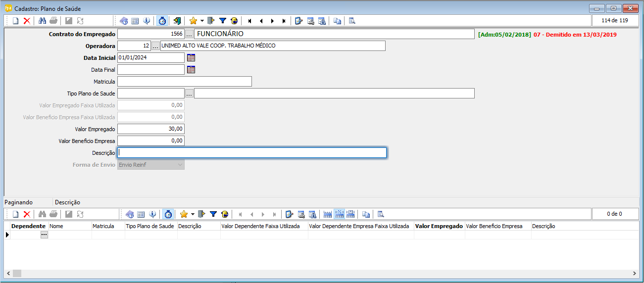Delete the dependent with the lower red X
This screenshot has height=283, width=644.
27,214
